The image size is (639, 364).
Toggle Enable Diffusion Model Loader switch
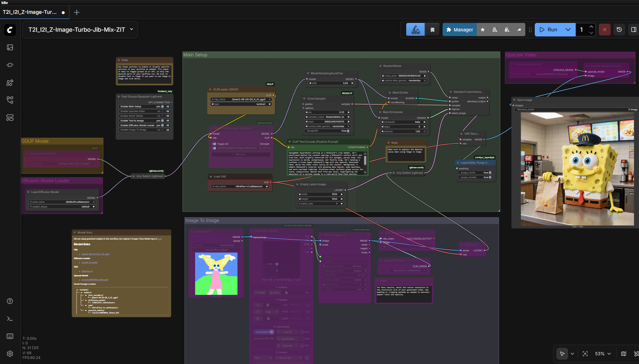162,125
